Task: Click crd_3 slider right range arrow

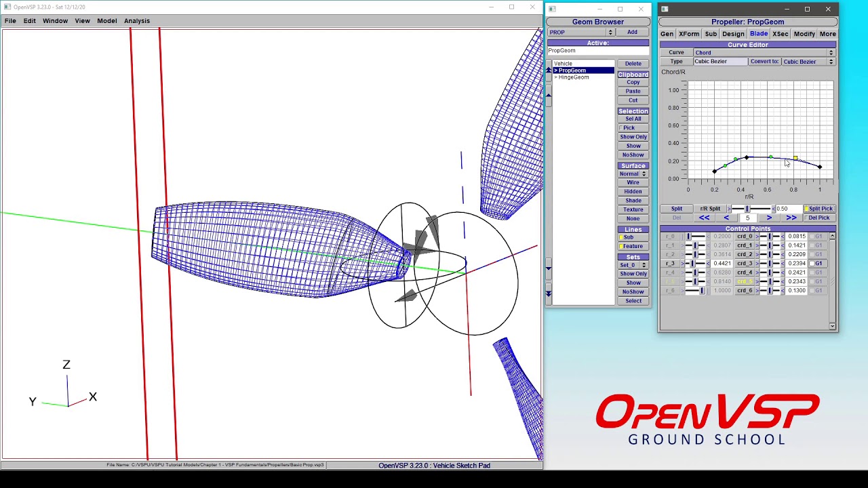Action: pos(783,264)
